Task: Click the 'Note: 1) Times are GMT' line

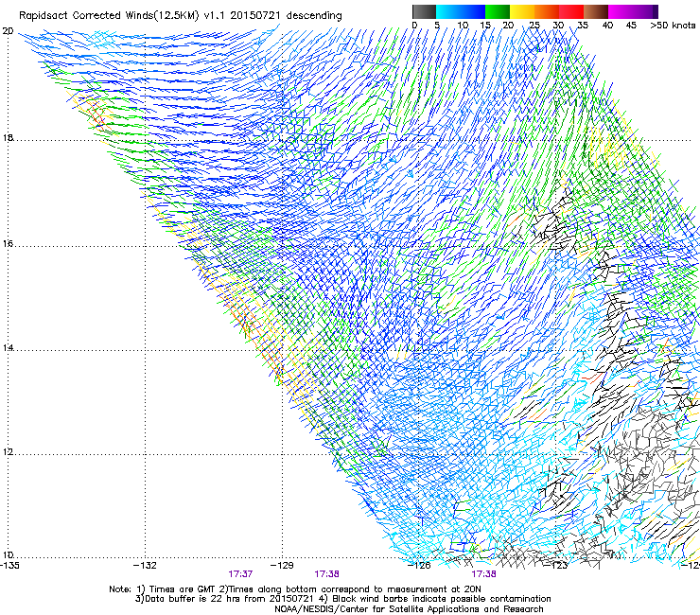Action: pos(294,589)
